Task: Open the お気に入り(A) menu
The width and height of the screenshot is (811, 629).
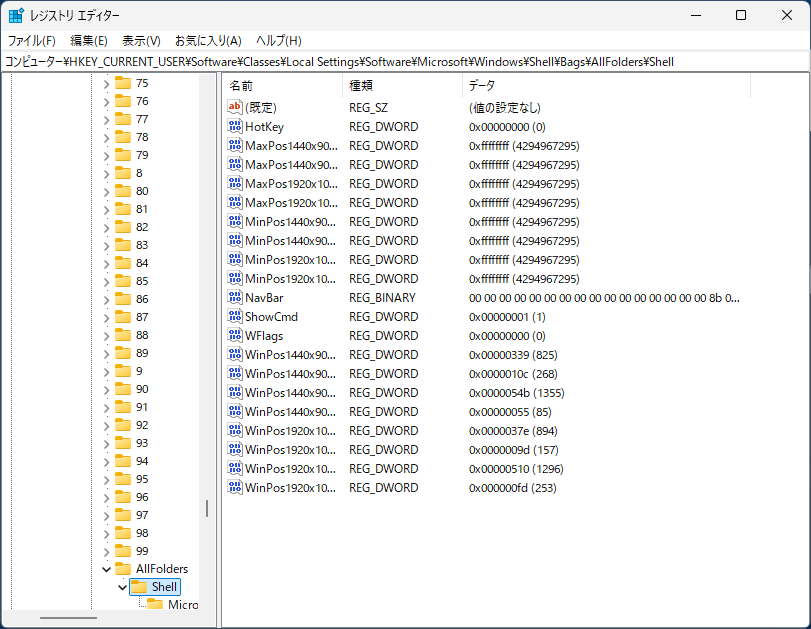Action: coord(208,41)
